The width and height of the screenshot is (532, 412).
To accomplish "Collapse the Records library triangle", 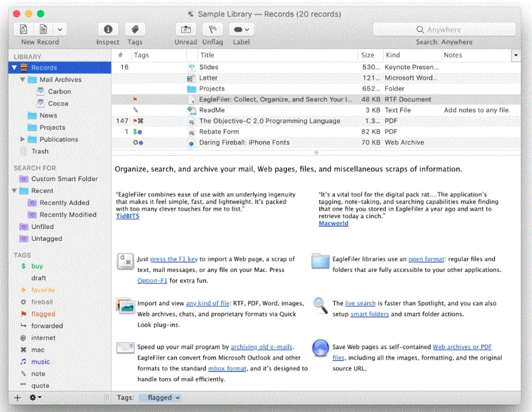I will [14, 68].
